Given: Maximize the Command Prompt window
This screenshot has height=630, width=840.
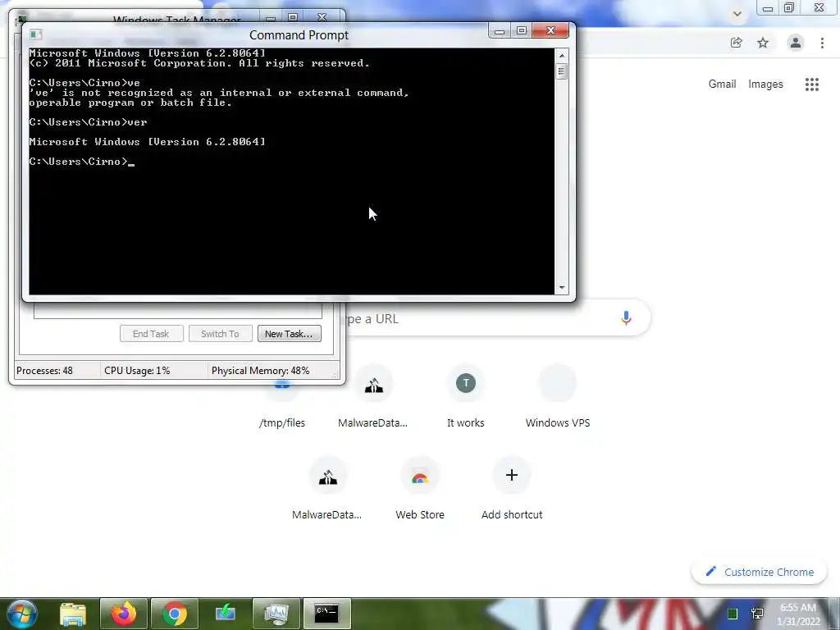Looking at the screenshot, I should click(522, 30).
